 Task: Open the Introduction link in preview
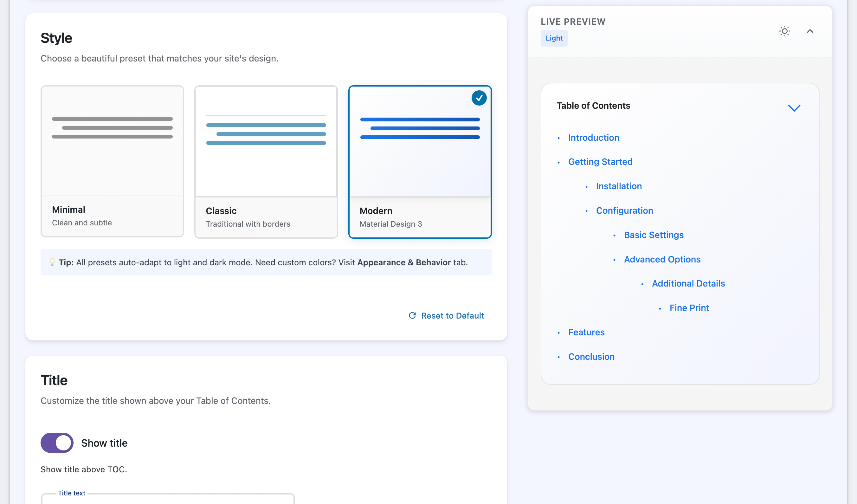tap(593, 137)
